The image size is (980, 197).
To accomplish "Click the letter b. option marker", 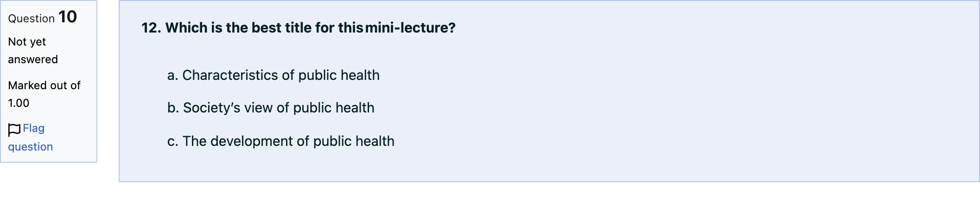I will point(173,108).
